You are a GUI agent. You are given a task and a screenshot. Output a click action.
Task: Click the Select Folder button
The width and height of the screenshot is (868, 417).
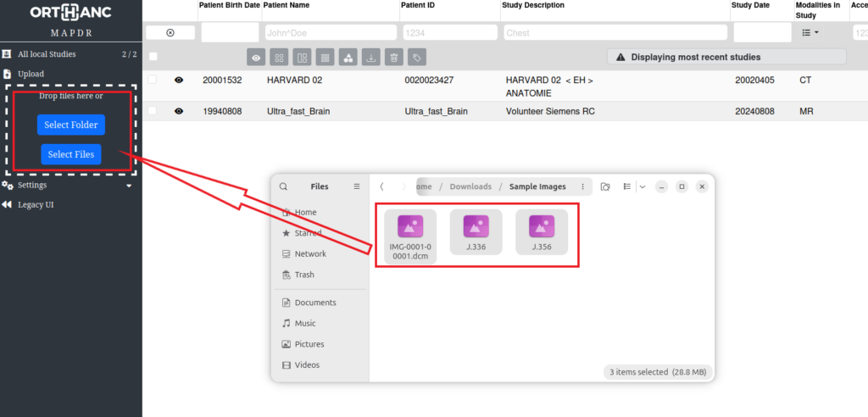click(71, 125)
